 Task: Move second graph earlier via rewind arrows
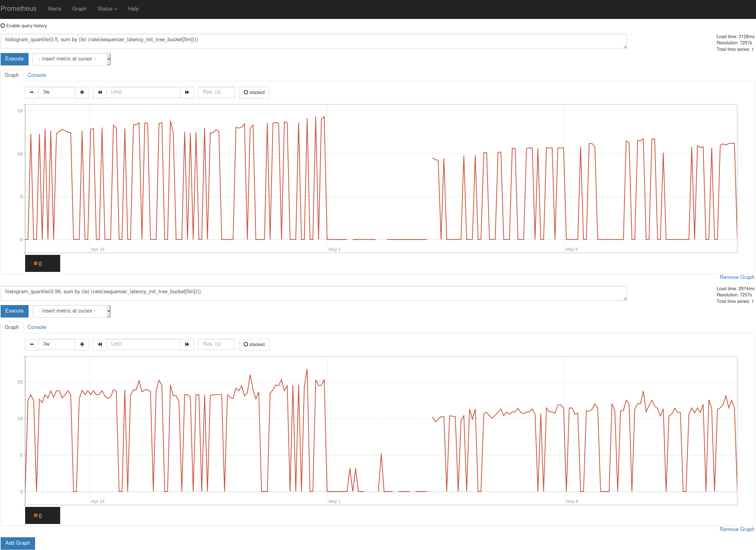click(x=99, y=344)
